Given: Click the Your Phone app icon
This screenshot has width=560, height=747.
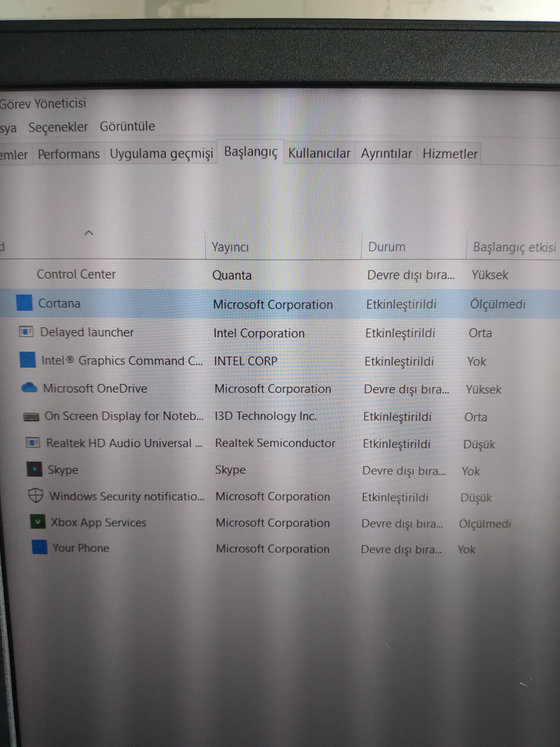Looking at the screenshot, I should pyautogui.click(x=39, y=548).
